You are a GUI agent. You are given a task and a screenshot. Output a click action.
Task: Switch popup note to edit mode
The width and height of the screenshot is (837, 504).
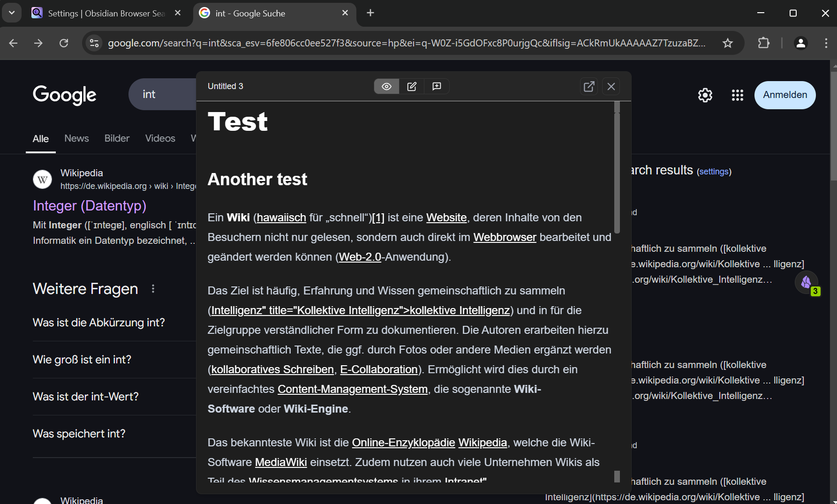click(412, 86)
